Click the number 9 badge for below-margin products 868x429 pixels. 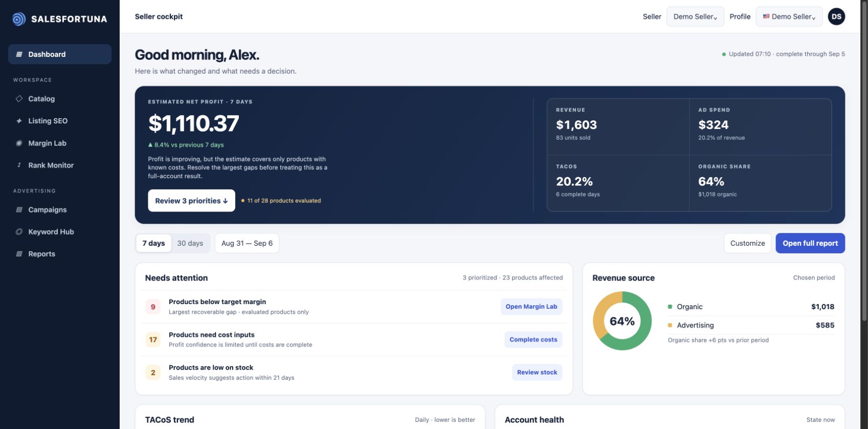tap(153, 307)
